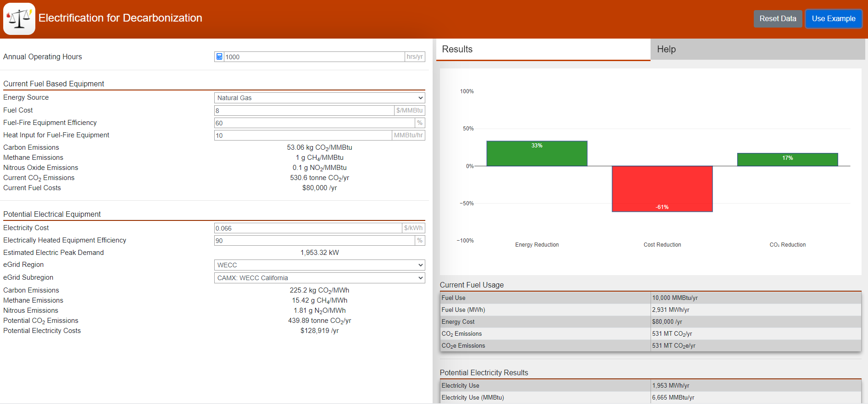Open the eGrid Subregion dropdown
This screenshot has height=406, width=868.
[x=320, y=278]
